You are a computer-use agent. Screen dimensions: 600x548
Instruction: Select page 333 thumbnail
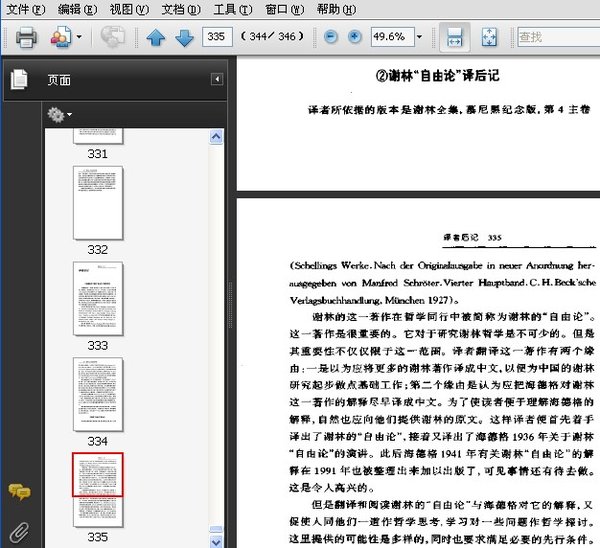click(x=98, y=298)
